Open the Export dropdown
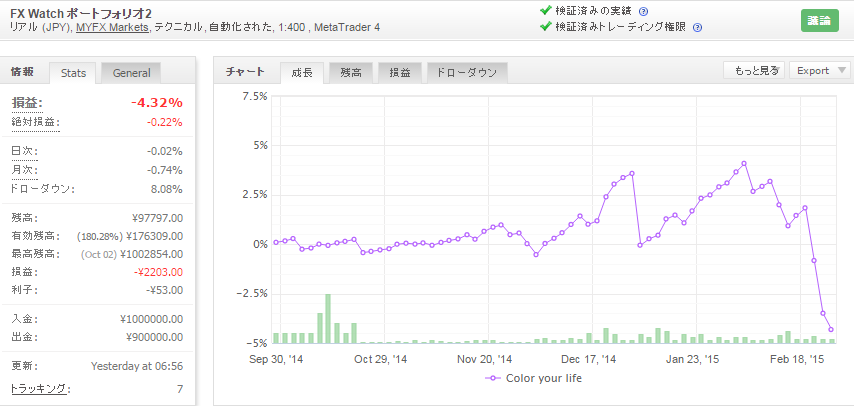This screenshot has width=854, height=406. tap(820, 70)
